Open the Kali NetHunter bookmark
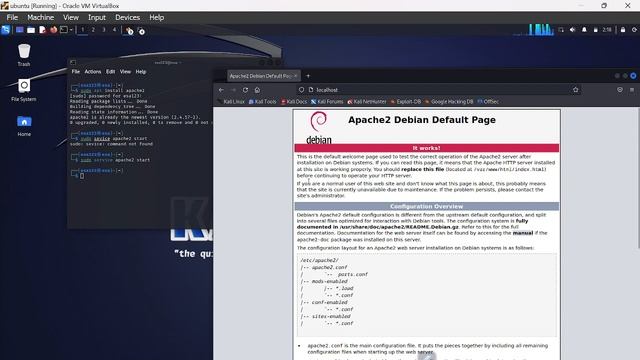Viewport: 640px width, 360px height. (x=367, y=102)
